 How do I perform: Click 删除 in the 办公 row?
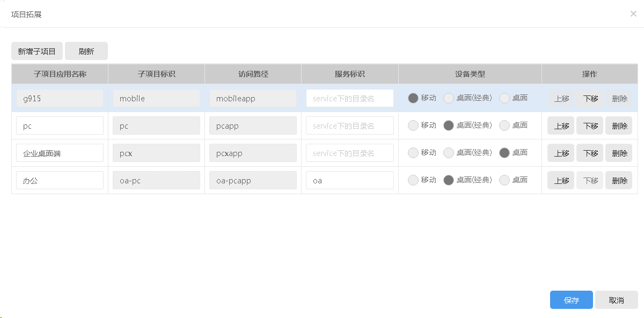pos(619,180)
